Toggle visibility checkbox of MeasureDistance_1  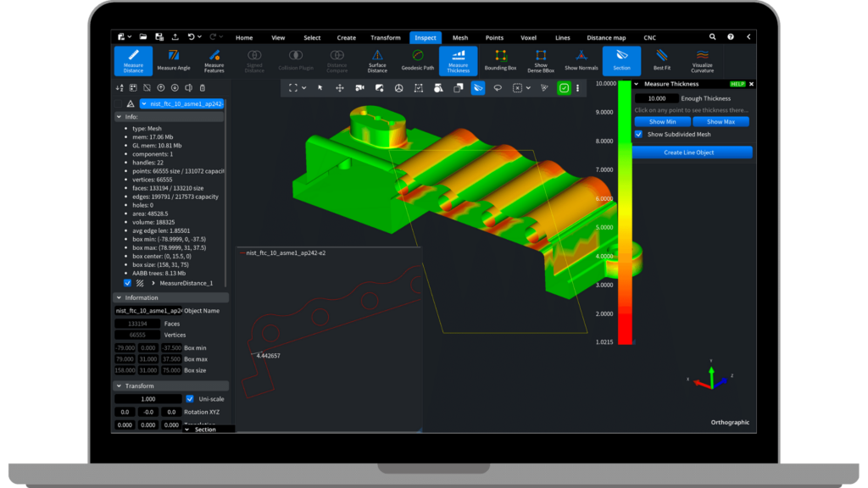(x=128, y=283)
